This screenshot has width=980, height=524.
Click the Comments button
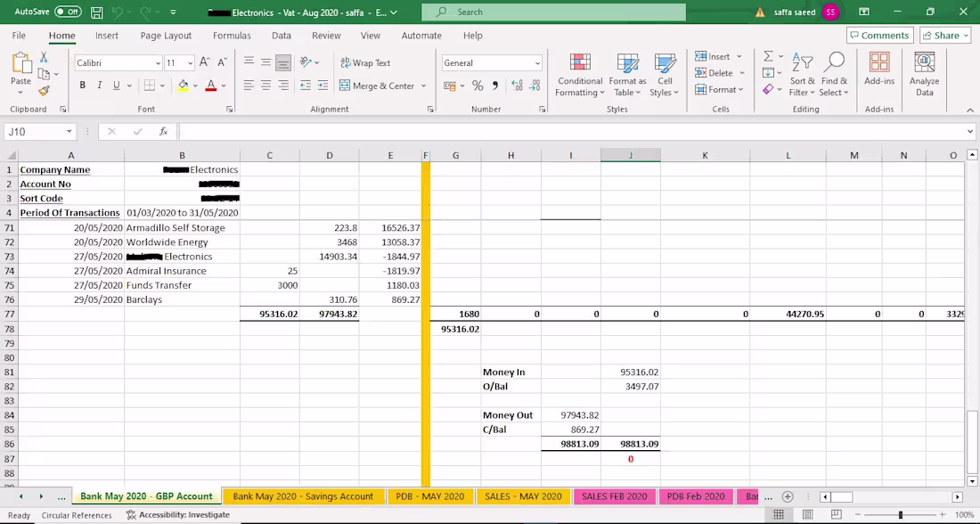(x=879, y=35)
